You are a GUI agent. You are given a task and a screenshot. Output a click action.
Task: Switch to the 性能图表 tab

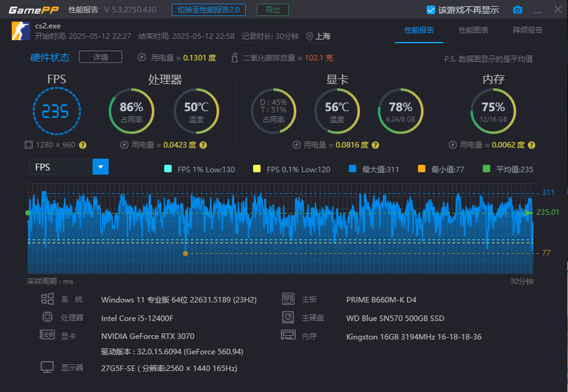[x=474, y=30]
